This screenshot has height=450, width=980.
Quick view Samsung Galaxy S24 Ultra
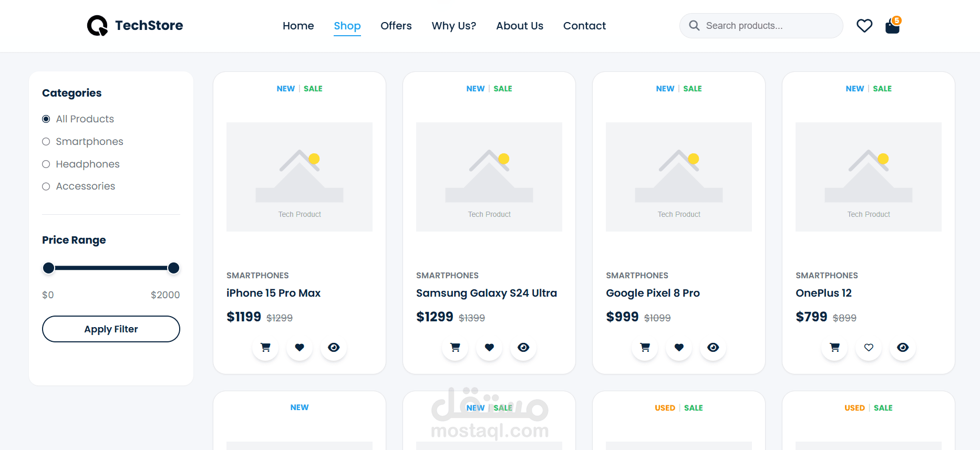(x=523, y=347)
